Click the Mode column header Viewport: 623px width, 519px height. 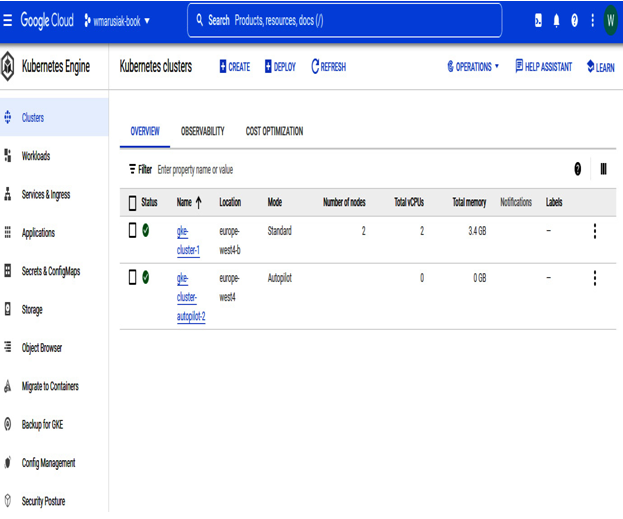(275, 202)
